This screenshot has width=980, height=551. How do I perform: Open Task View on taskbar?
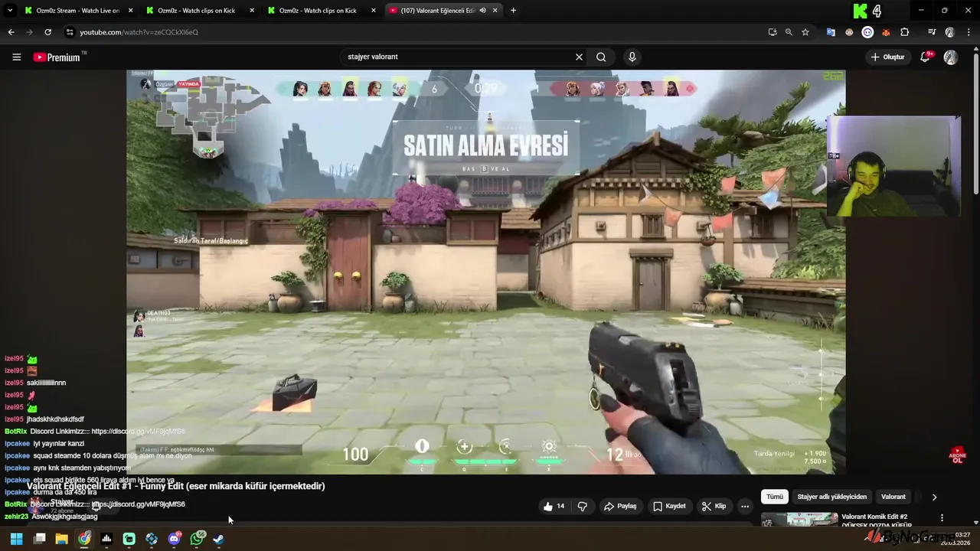(39, 539)
